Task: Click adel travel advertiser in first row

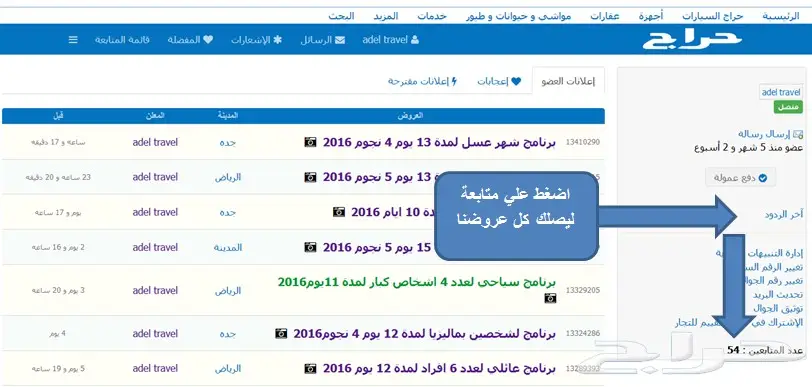Action: point(155,142)
